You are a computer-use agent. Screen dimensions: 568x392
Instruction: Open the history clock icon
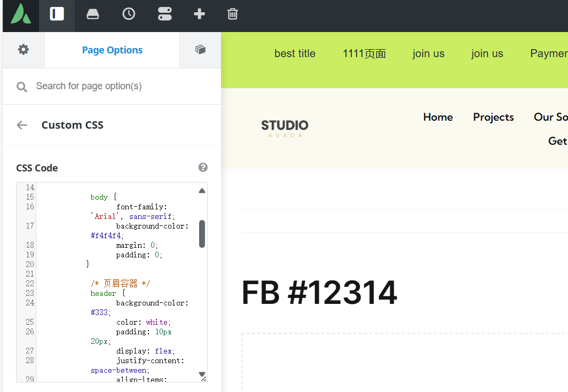coord(129,14)
